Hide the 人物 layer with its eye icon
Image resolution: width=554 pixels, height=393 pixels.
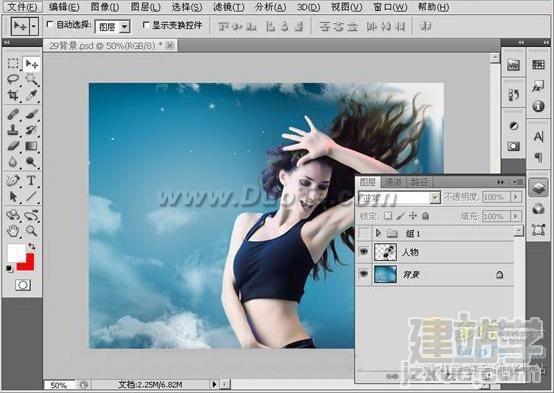[x=364, y=251]
